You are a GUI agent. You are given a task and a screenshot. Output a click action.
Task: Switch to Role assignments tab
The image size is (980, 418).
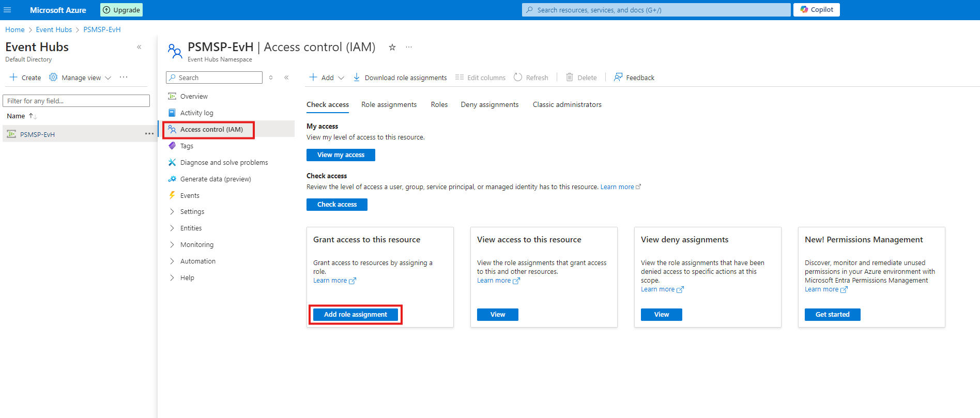click(389, 104)
